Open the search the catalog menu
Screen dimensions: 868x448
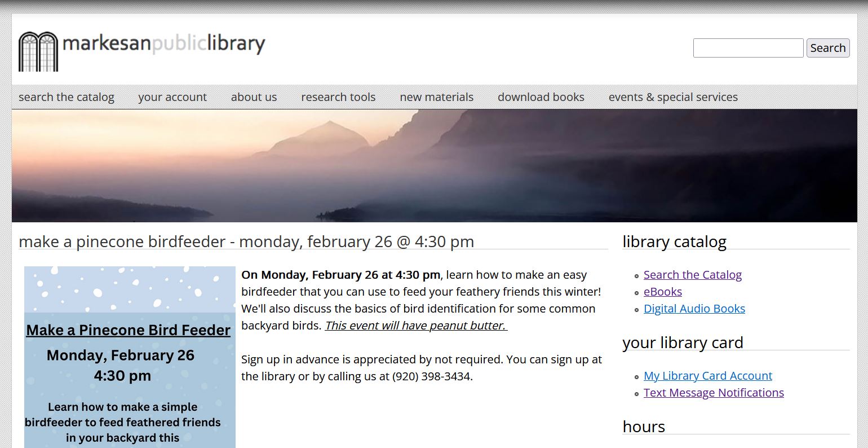66,96
